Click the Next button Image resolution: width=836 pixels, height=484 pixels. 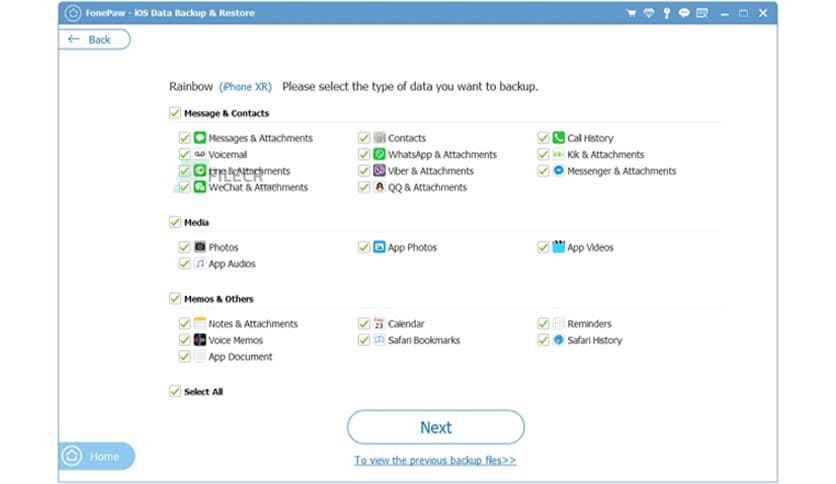click(x=436, y=427)
